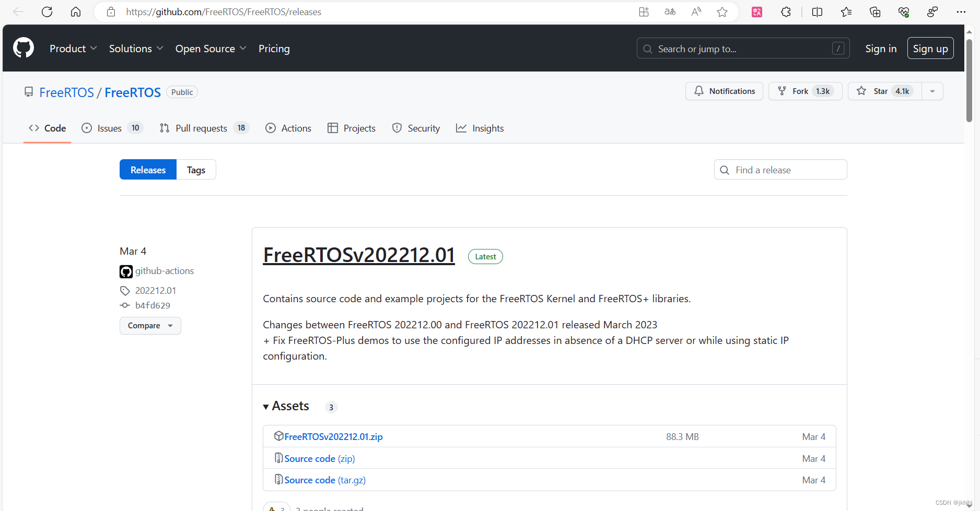Download Source code (zip)
Screen dimensions: 980x511
click(x=320, y=458)
